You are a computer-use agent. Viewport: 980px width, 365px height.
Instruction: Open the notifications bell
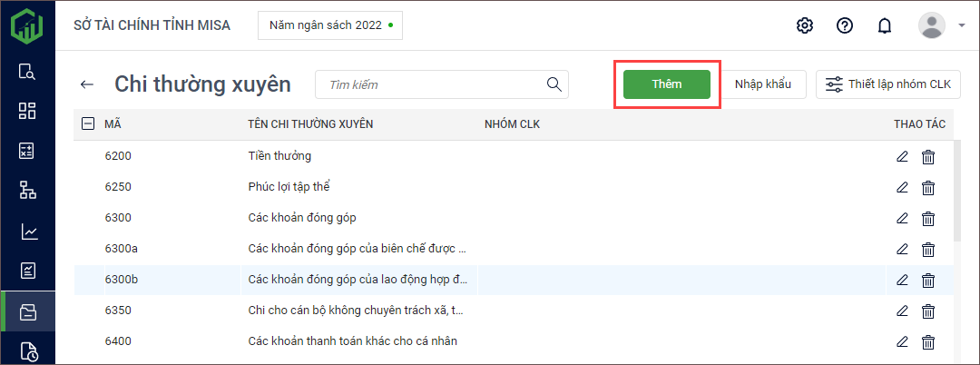pos(885,25)
